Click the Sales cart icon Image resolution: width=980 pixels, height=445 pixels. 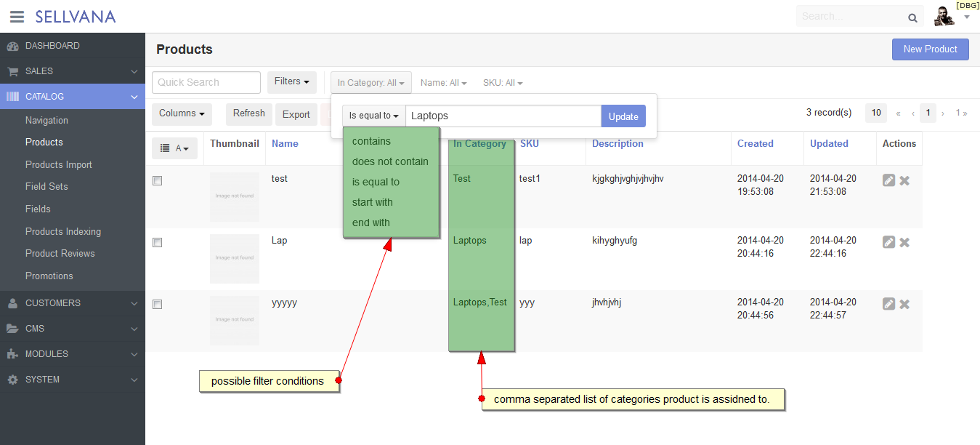pyautogui.click(x=12, y=71)
